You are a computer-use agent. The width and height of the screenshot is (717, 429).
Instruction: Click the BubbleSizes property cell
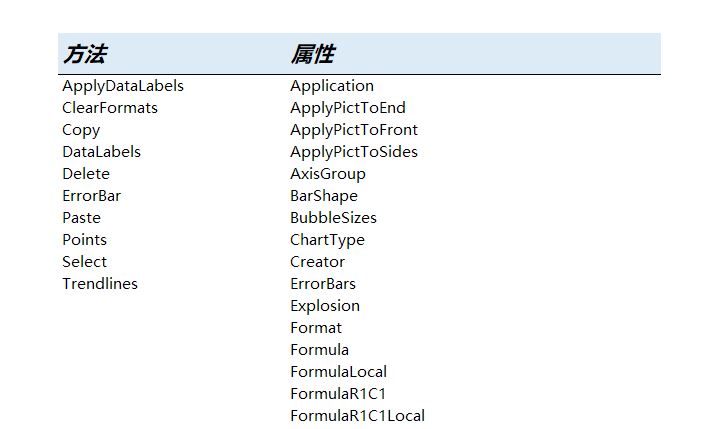point(333,218)
